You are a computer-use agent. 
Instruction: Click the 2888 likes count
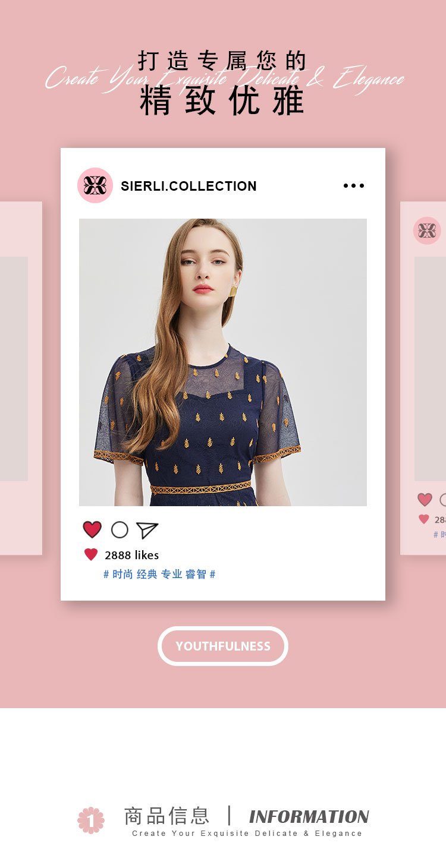point(132,555)
